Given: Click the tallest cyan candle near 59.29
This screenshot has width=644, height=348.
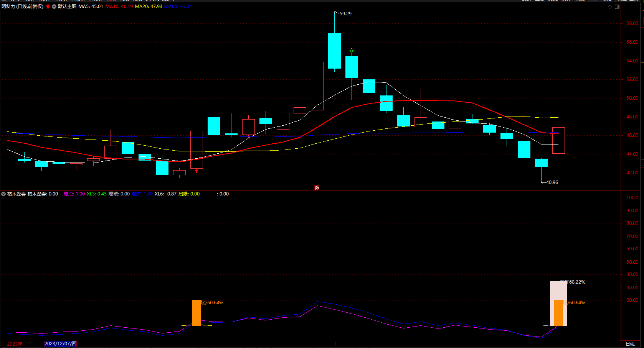Looking at the screenshot, I should (x=334, y=51).
